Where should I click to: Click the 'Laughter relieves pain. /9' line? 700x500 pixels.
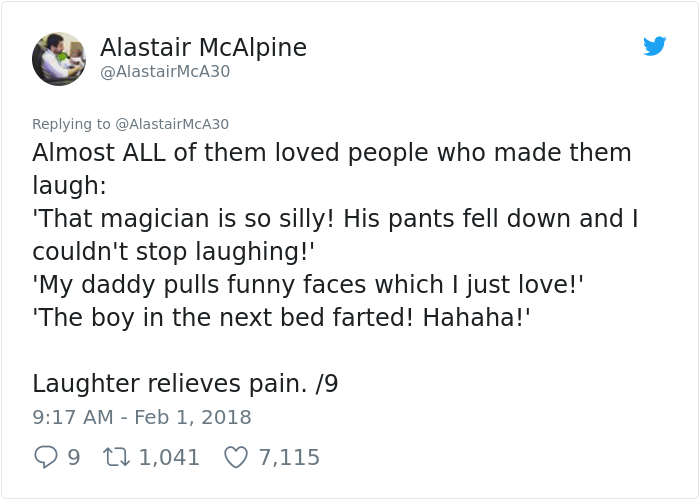(x=185, y=383)
